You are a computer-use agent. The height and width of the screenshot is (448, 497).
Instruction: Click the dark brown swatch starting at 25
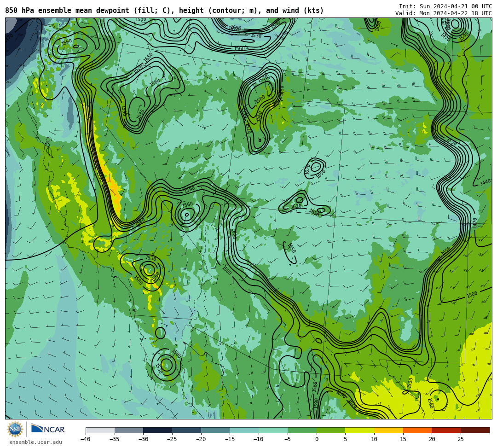(x=475, y=430)
